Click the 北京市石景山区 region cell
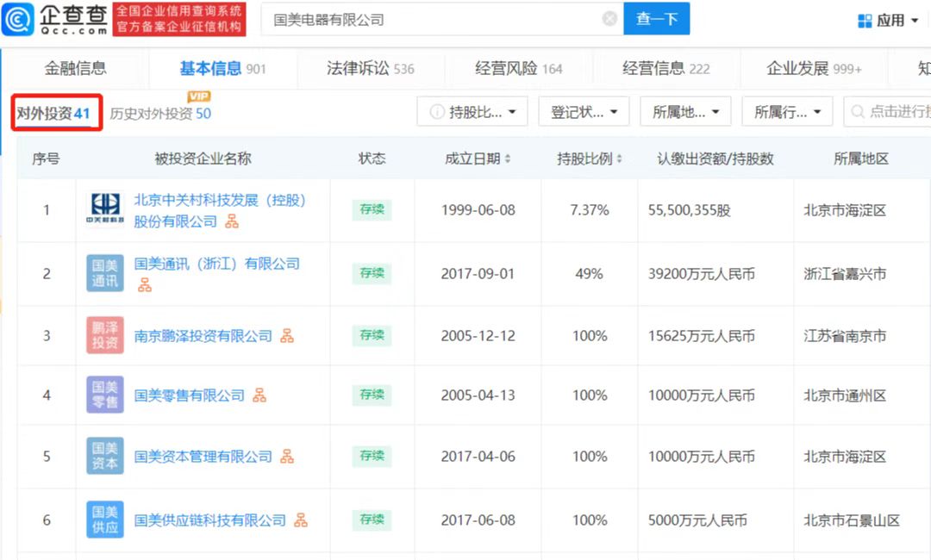The width and height of the screenshot is (931, 560). coord(852,521)
